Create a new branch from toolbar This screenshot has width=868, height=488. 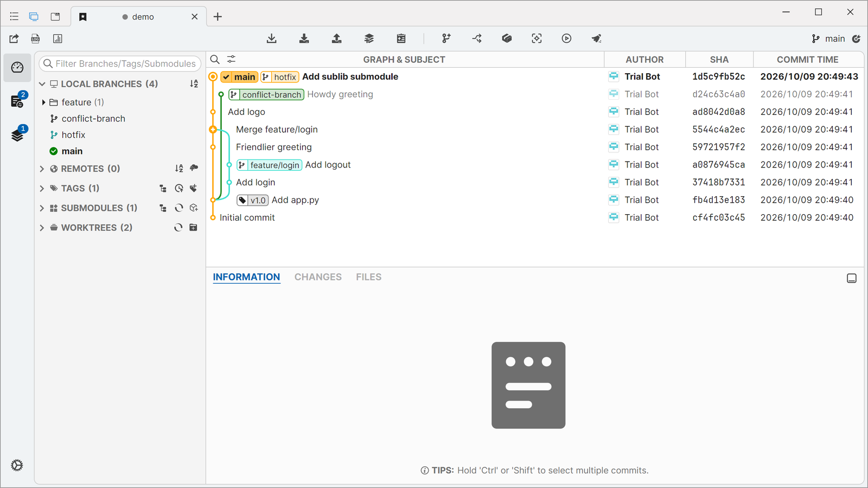[446, 38]
